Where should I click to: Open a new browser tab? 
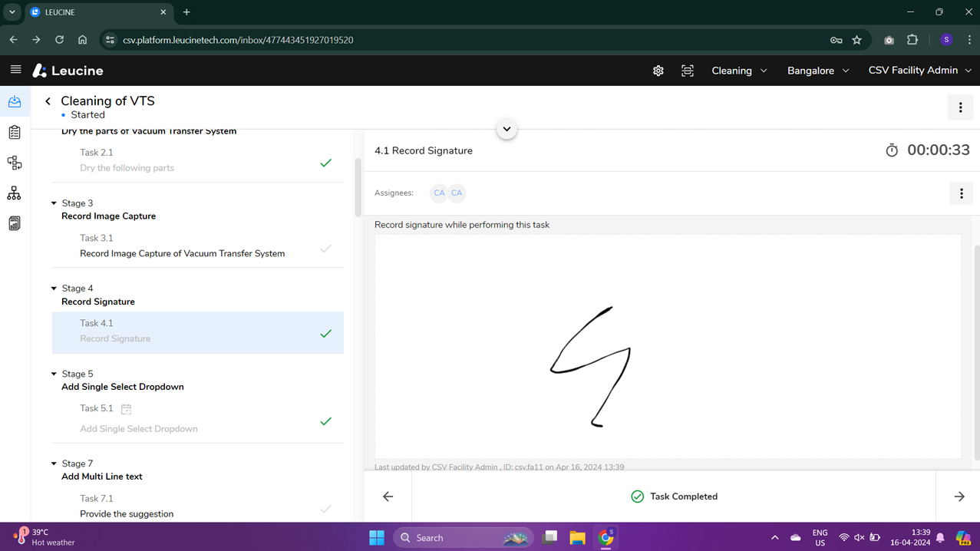click(x=186, y=12)
